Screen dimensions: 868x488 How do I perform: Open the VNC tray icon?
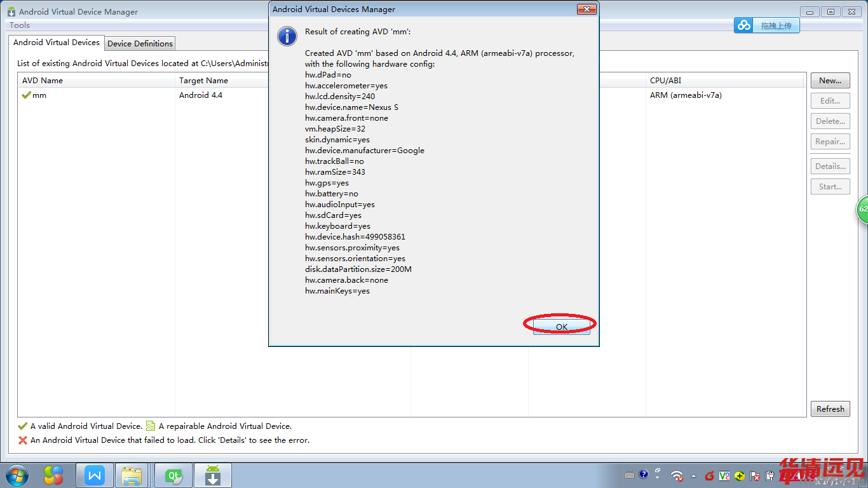724,476
